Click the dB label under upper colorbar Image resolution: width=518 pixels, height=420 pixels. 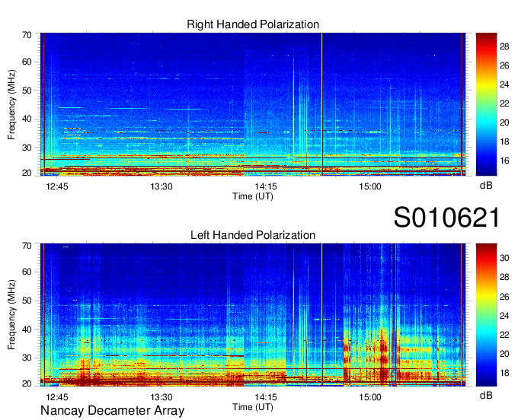coord(486,186)
